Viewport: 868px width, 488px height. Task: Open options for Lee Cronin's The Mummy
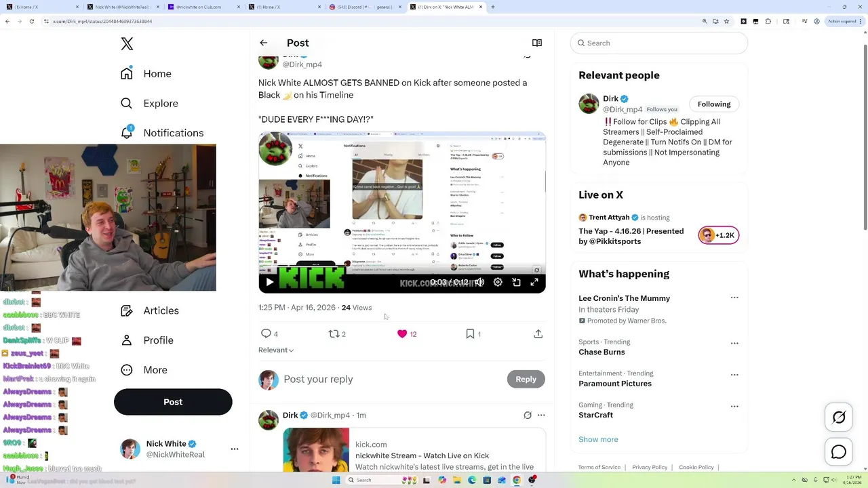click(x=734, y=298)
